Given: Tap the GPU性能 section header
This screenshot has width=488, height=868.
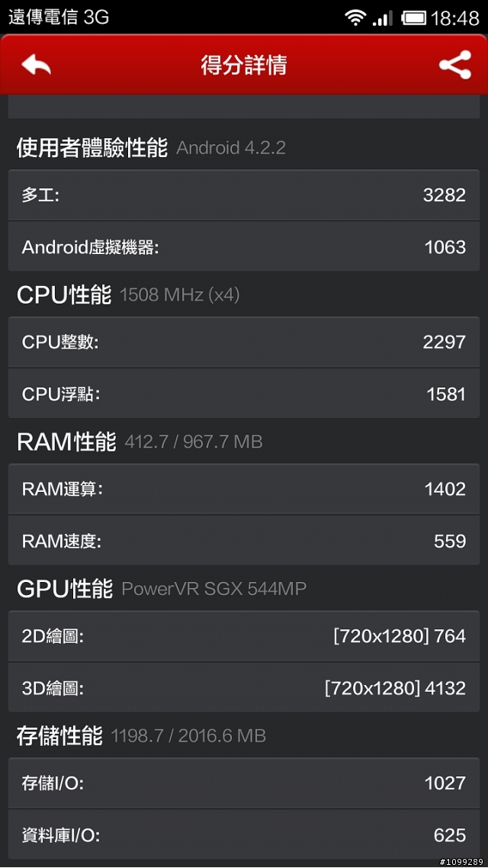Looking at the screenshot, I should [x=65, y=589].
